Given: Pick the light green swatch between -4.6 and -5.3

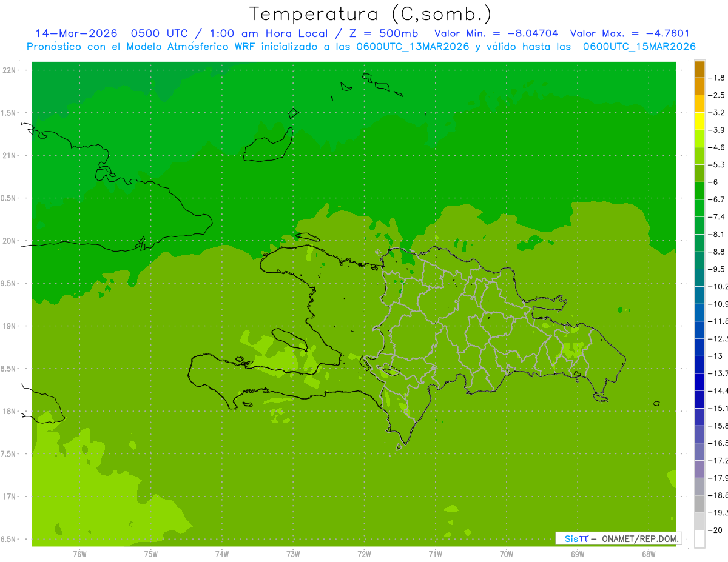Looking at the screenshot, I should coord(699,156).
